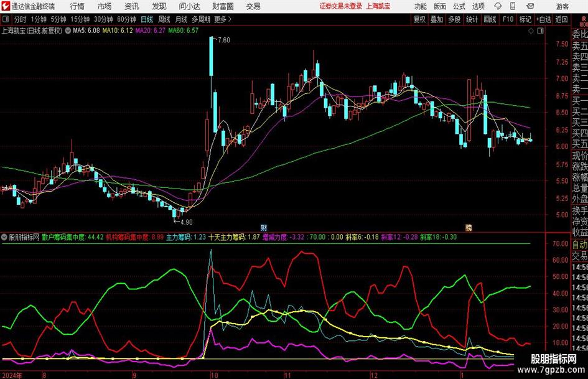This screenshot has height=379, width=588.
Task: Switch to 周线 weekly period tab
Action: (x=164, y=19)
